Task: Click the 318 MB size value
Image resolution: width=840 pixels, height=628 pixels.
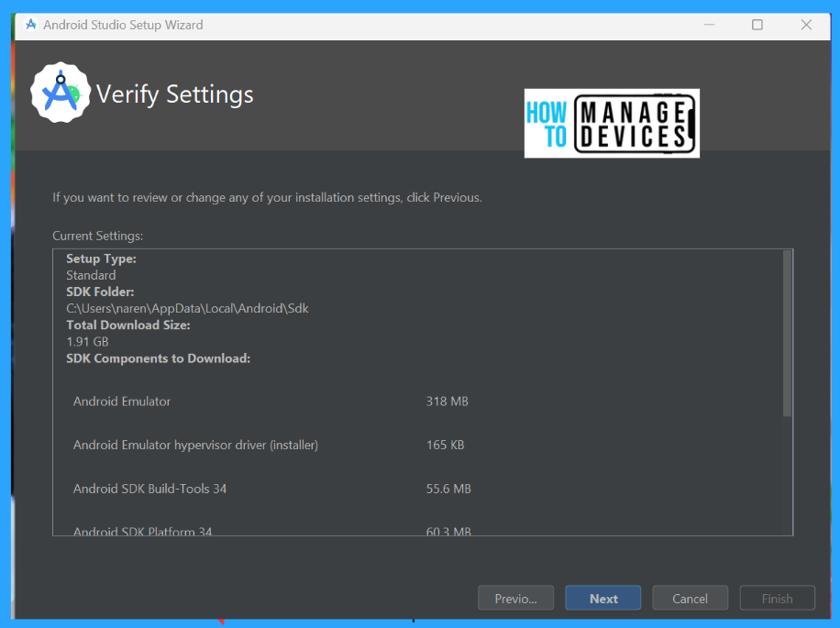Action: (448, 402)
